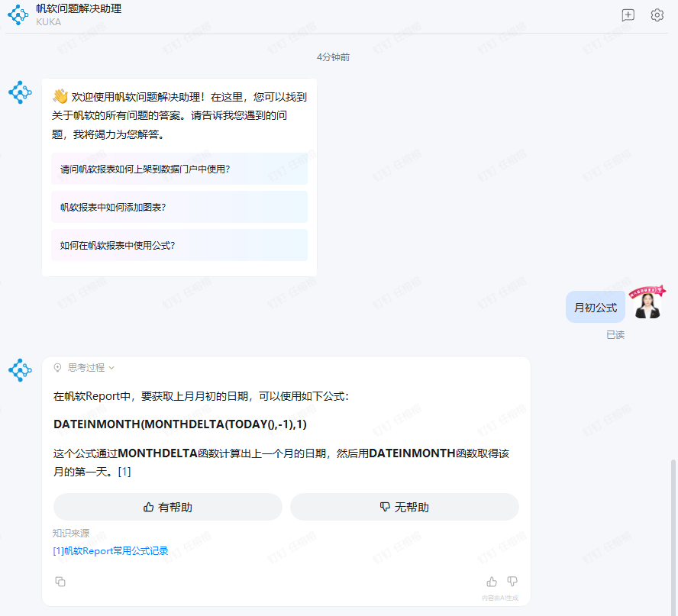This screenshot has width=678, height=616.
Task: Click the copy icon below the answer
Action: (x=60, y=582)
